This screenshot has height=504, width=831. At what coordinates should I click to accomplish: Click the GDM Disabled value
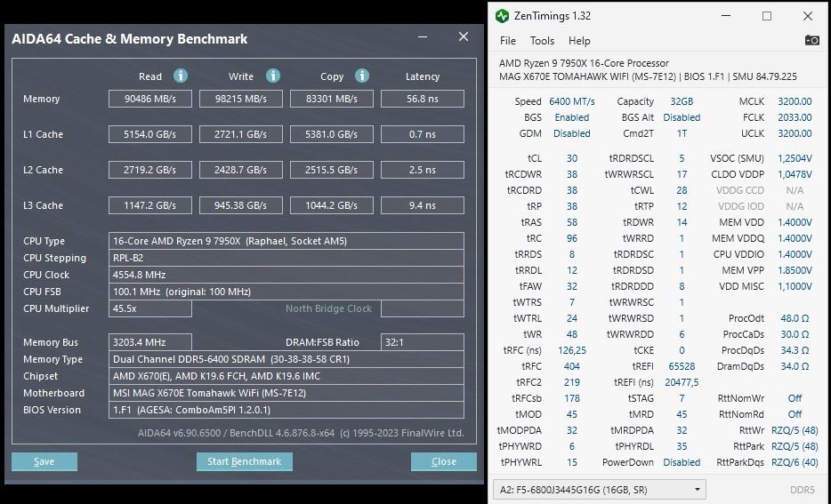572,133
